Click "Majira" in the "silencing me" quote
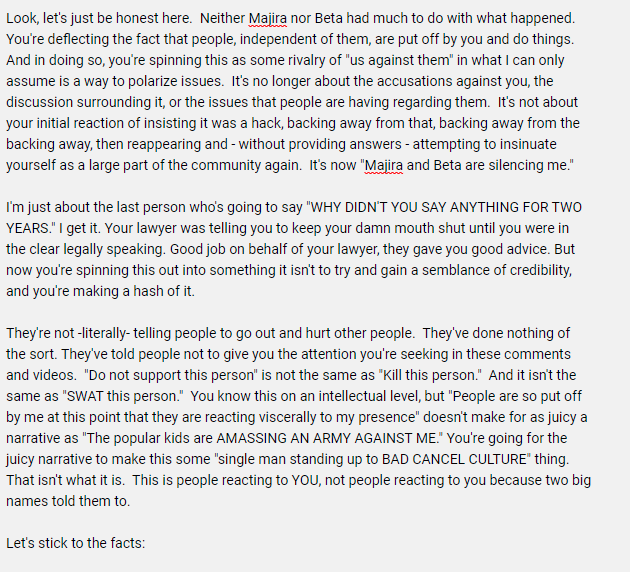The height and width of the screenshot is (572, 630). coord(384,165)
